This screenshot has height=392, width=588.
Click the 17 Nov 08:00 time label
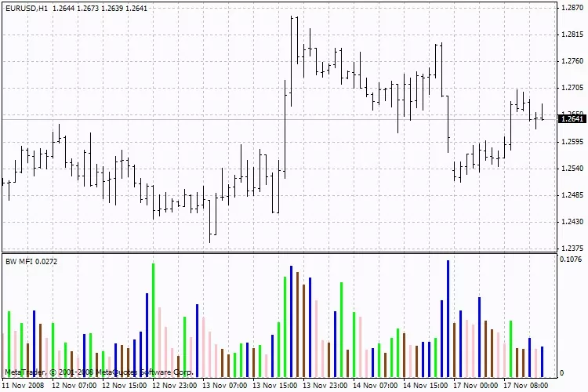[526, 386]
